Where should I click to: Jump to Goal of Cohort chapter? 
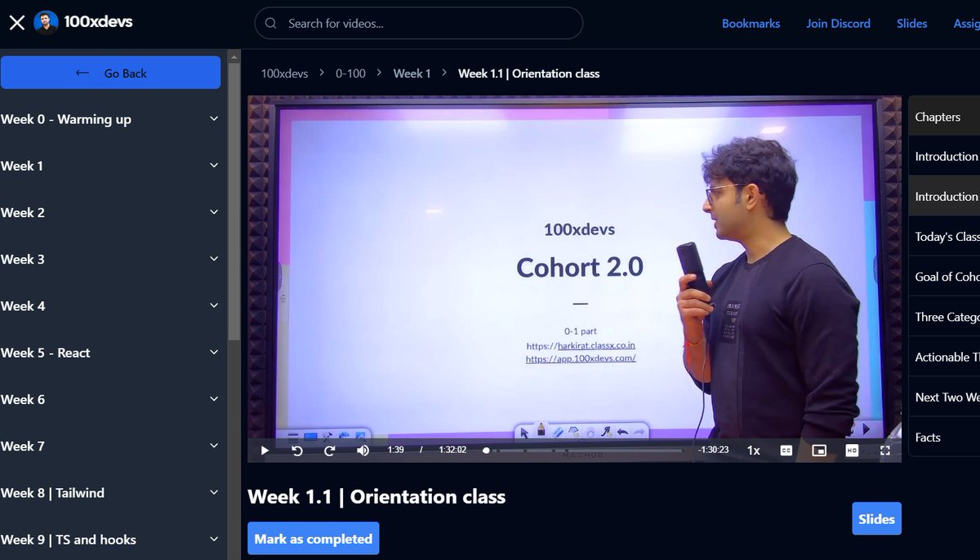[945, 277]
